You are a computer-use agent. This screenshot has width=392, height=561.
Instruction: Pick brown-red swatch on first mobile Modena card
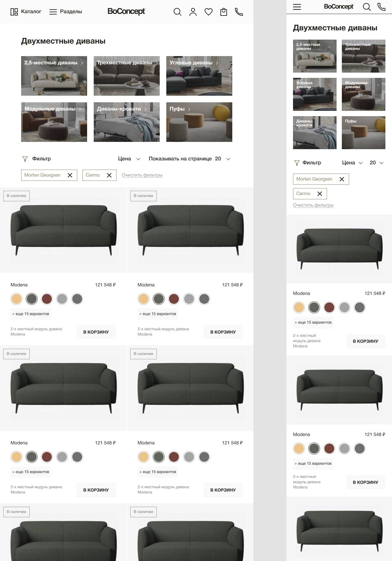pyautogui.click(x=329, y=308)
